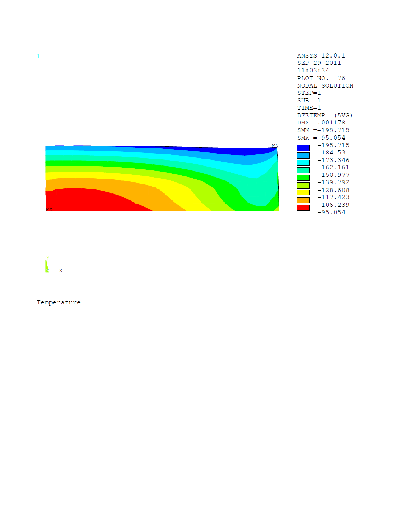Click the window number '1' label
411x532 pixels.
click(x=39, y=56)
